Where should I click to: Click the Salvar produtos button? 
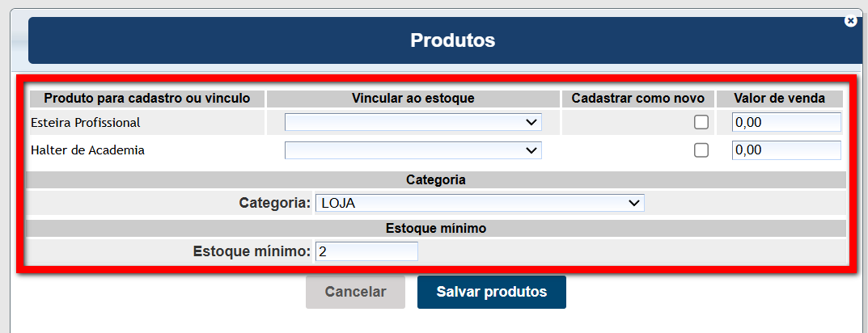point(491,292)
